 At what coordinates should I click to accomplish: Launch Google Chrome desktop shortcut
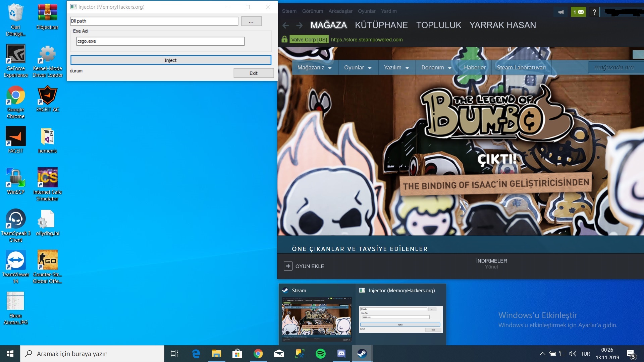point(15,102)
